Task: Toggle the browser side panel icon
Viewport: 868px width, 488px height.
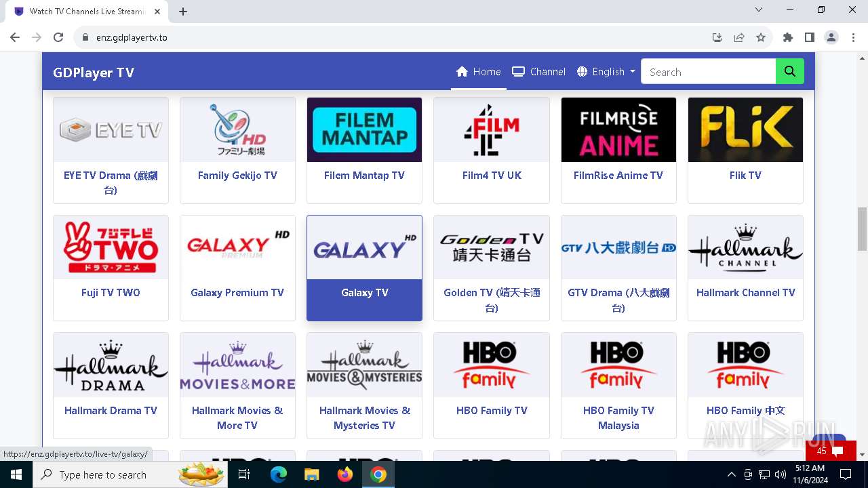Action: click(x=810, y=37)
